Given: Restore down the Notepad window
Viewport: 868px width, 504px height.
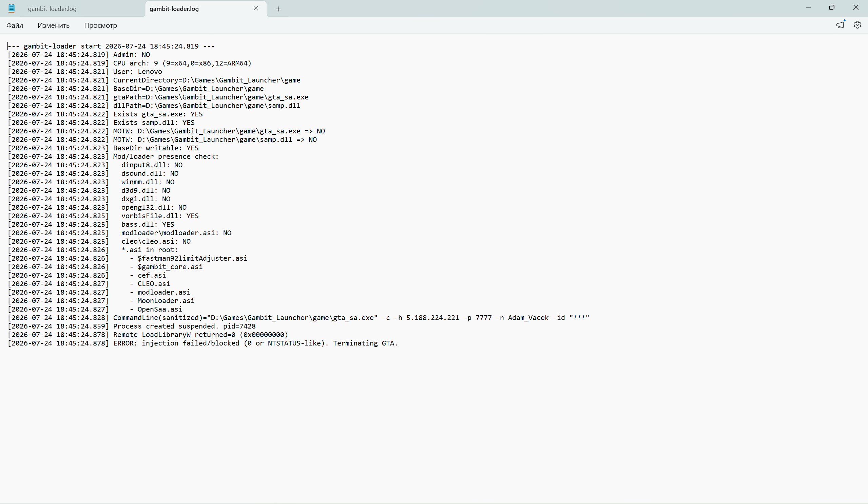Looking at the screenshot, I should coord(832,7).
